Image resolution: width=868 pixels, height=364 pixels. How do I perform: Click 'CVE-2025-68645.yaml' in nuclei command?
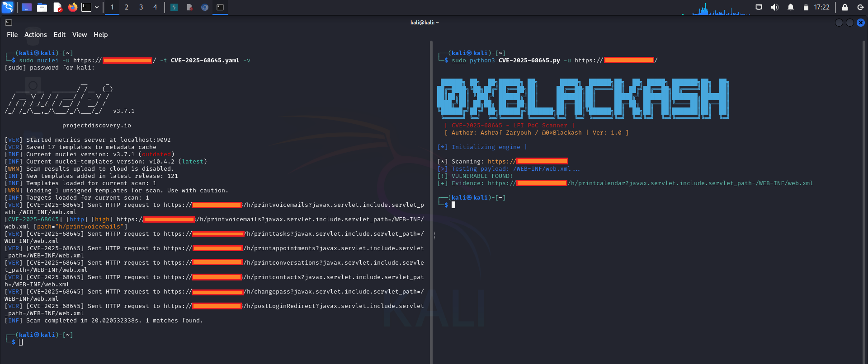pos(205,61)
